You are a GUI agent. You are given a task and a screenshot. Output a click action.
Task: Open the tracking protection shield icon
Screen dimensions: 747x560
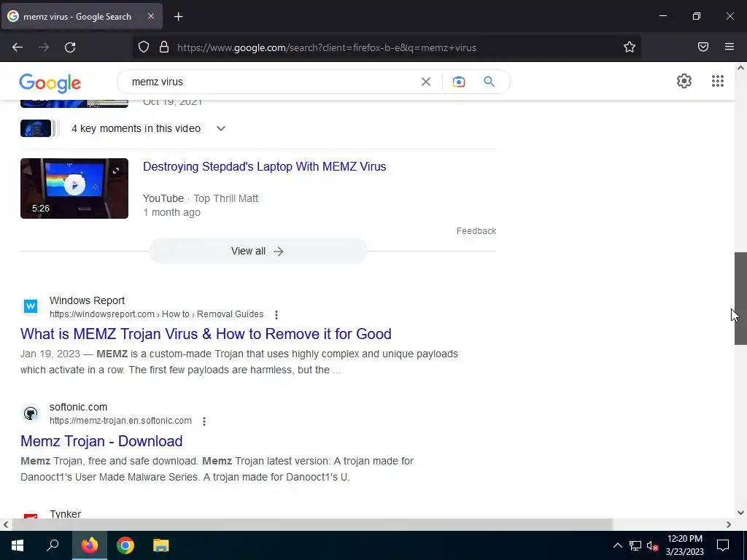coord(144,47)
